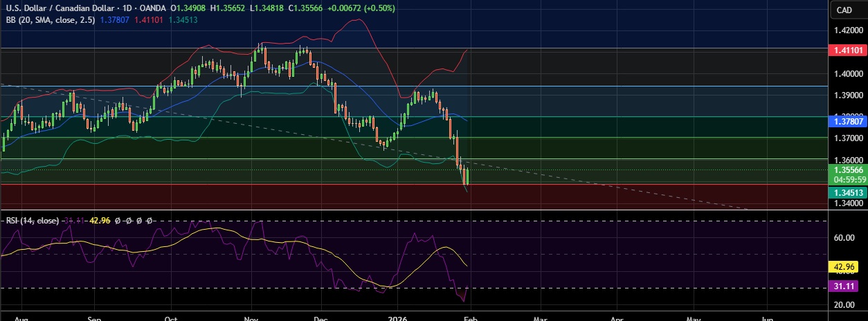Select the RSI (14, close) indicator legend
868x321 pixels.
[31, 220]
